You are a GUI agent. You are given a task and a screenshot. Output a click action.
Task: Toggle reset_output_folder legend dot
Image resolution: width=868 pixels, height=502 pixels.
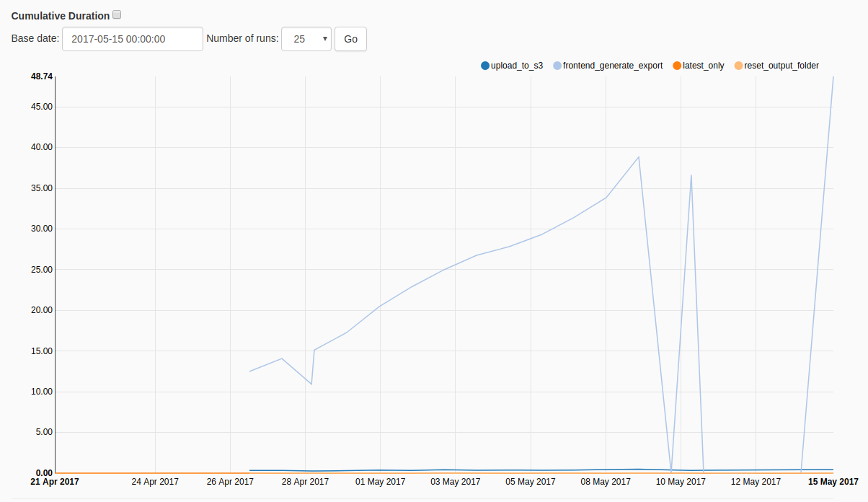738,66
